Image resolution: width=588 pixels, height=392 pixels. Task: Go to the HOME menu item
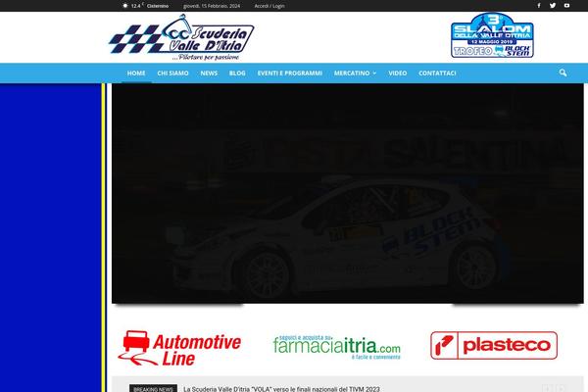point(136,73)
